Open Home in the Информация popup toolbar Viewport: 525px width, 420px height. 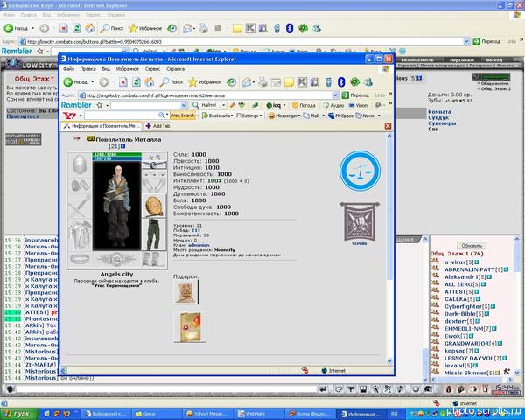[x=150, y=82]
